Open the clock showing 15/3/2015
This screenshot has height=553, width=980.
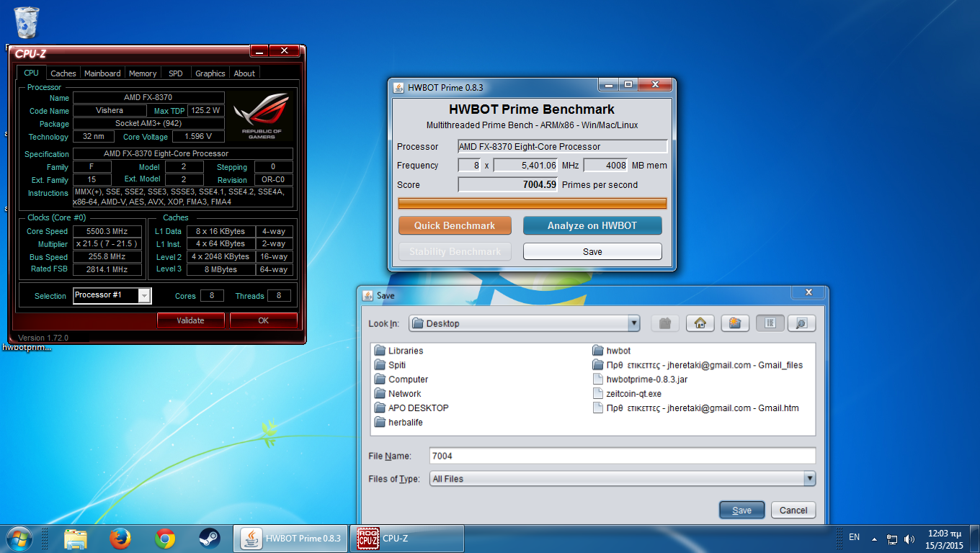[945, 539]
